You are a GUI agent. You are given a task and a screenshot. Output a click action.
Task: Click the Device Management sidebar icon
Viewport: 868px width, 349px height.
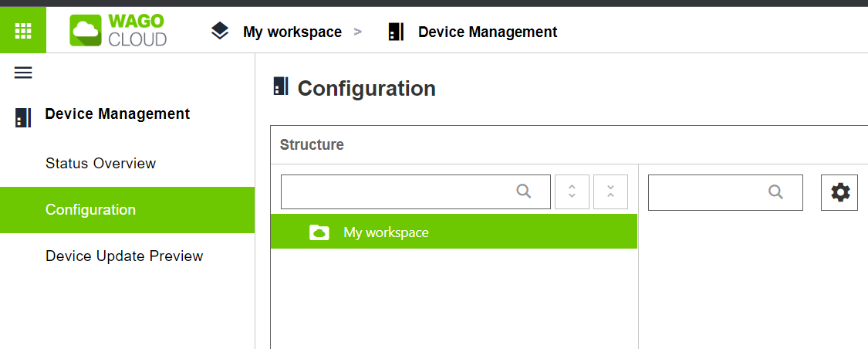click(22, 118)
